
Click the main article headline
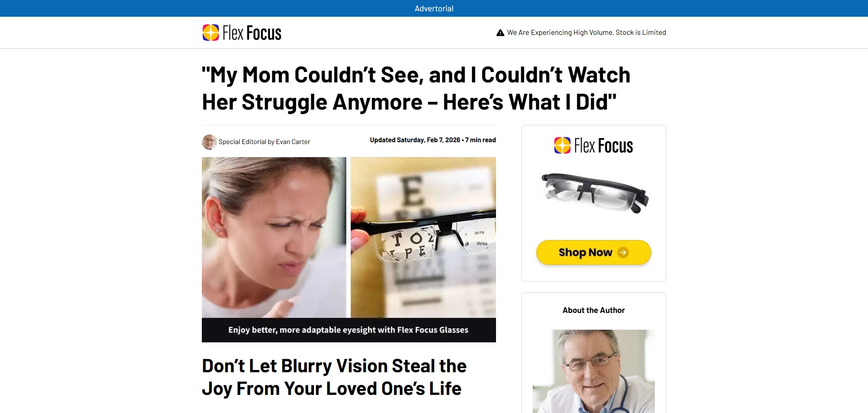point(416,88)
